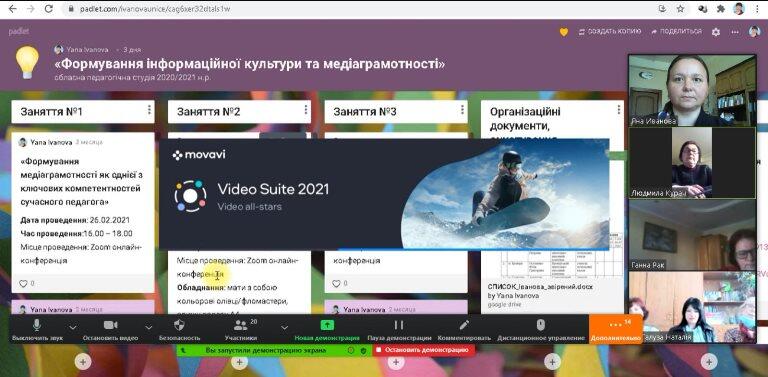Click post title Формування медіаграмотності як однієї
Image resolution: width=768 pixels, height=377 pixels.
pos(81,181)
